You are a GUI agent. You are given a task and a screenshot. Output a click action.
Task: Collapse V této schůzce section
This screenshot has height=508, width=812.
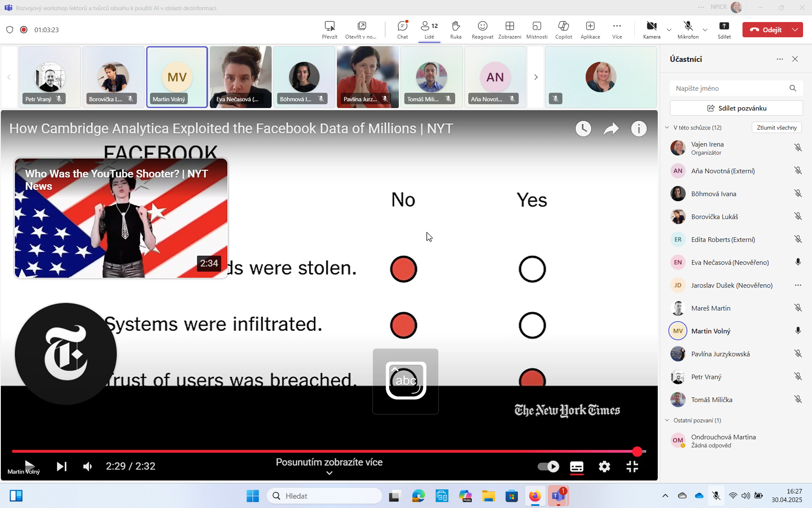(x=667, y=128)
